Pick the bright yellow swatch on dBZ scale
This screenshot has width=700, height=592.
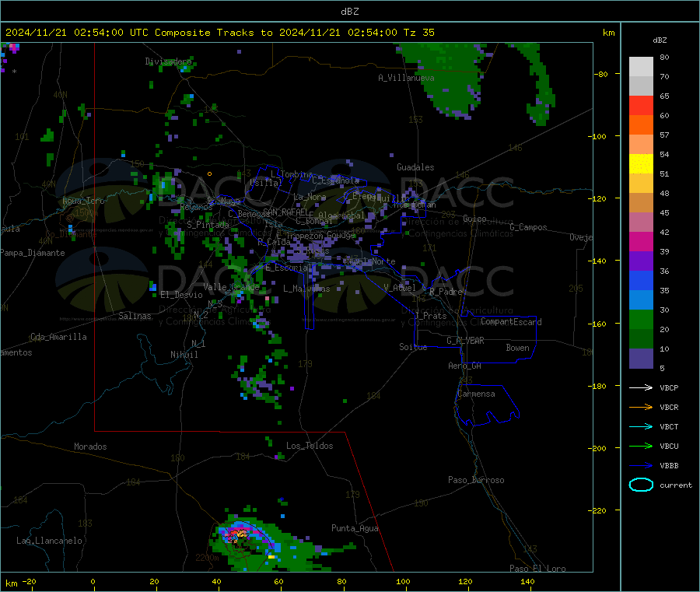[641, 164]
